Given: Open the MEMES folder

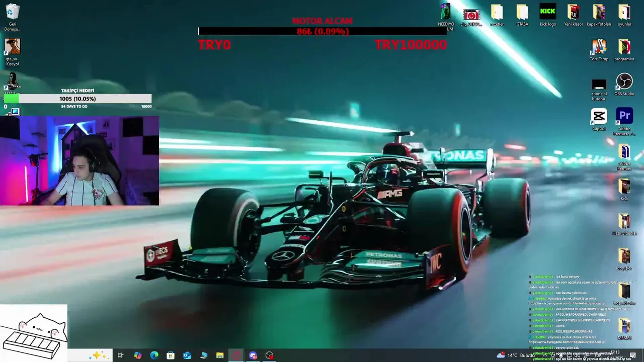Looking at the screenshot, I should [624, 329].
